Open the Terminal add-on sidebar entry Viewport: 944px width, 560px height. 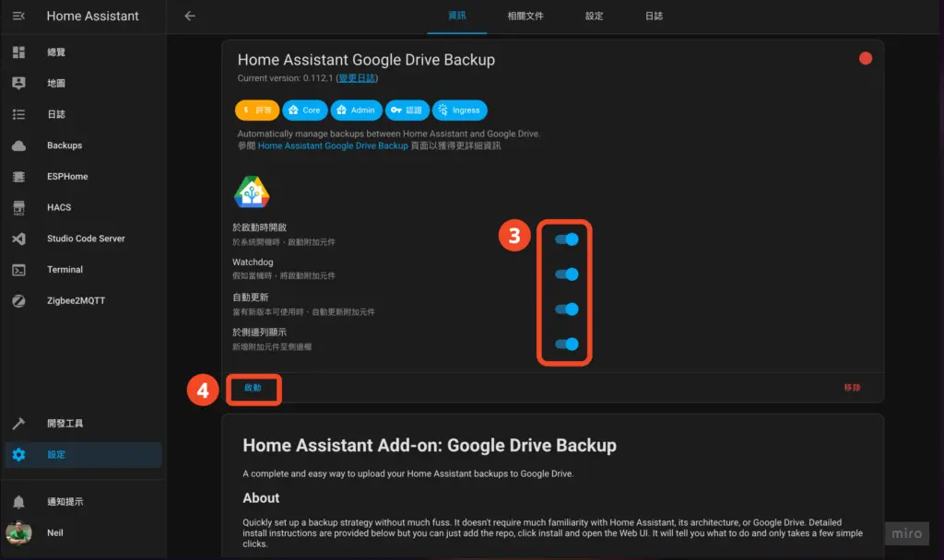tap(65, 270)
